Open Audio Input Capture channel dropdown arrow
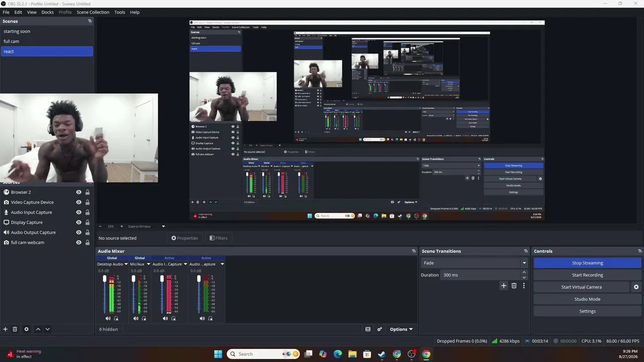 185,264
